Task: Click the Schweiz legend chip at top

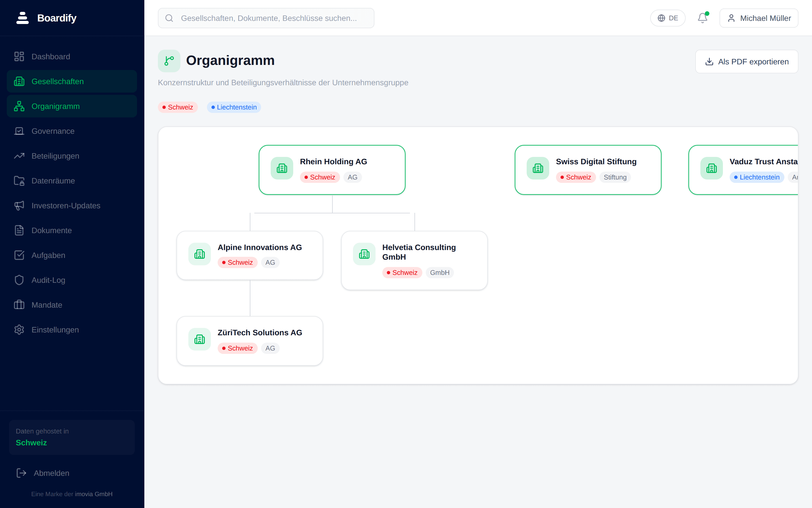Action: click(x=178, y=107)
